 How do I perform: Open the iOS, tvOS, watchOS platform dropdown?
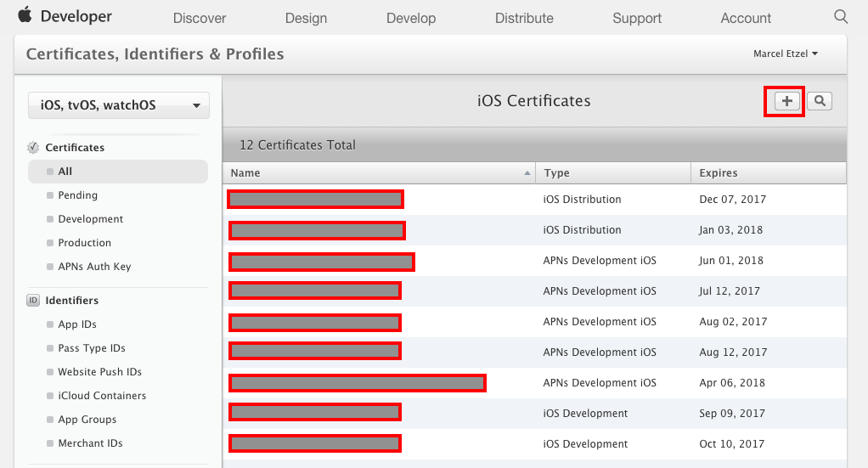tap(118, 105)
